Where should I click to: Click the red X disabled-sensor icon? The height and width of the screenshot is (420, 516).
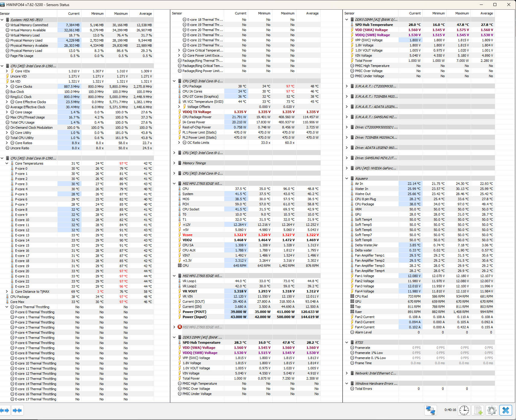[180, 327]
